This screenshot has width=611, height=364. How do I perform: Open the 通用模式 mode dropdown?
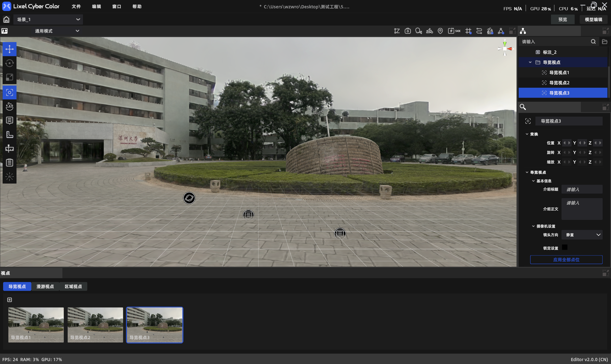coord(57,31)
